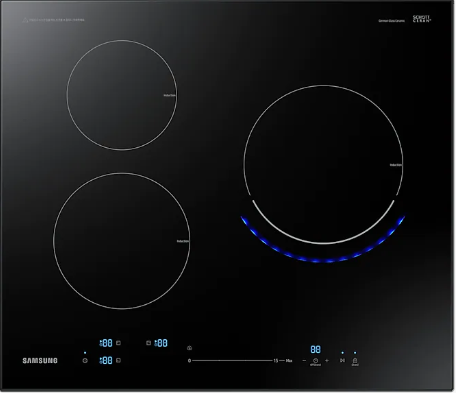Screen dimensions: 456x393
Task: Tap the middle of the power level slider
Action: coord(232,360)
